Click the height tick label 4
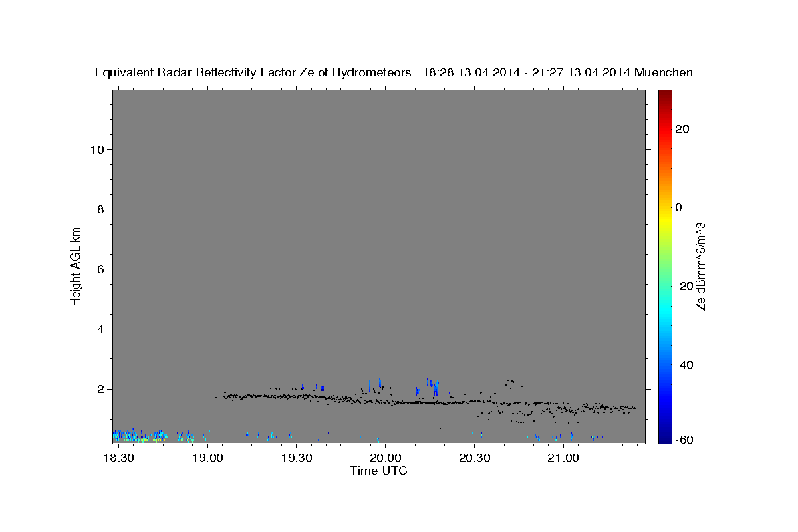Image resolution: width=798 pixels, height=532 pixels. 101,329
